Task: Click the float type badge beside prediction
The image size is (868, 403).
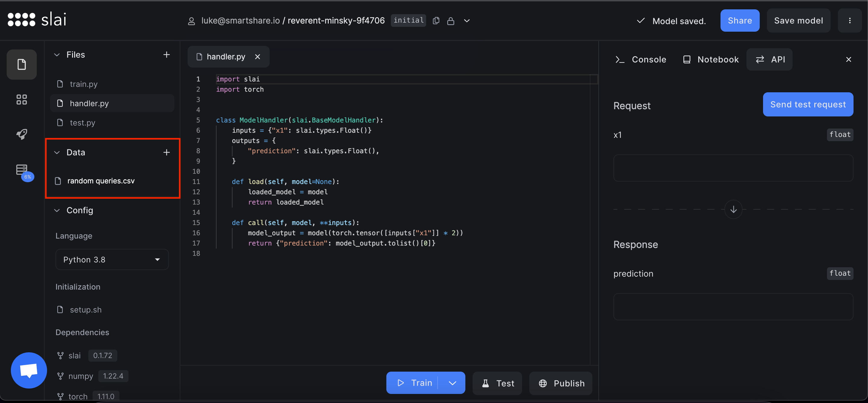Action: (x=840, y=273)
